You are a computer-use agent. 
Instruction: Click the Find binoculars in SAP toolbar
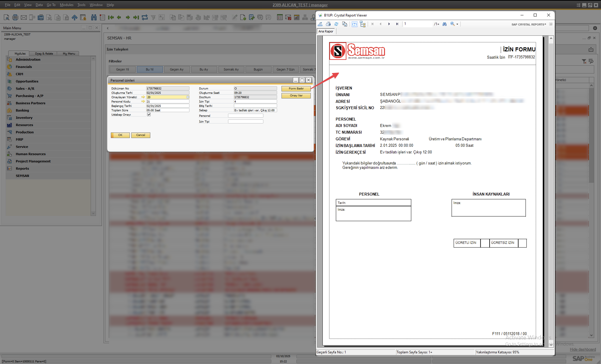tap(94, 17)
